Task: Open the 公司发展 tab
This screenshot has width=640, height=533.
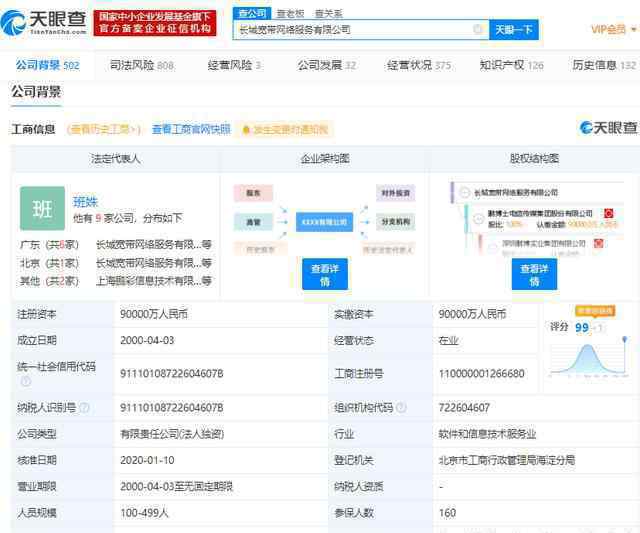Action: 327,65
